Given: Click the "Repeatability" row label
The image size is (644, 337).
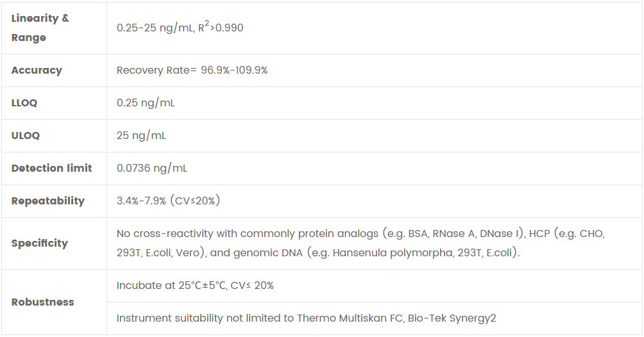Looking at the screenshot, I should point(47,201).
